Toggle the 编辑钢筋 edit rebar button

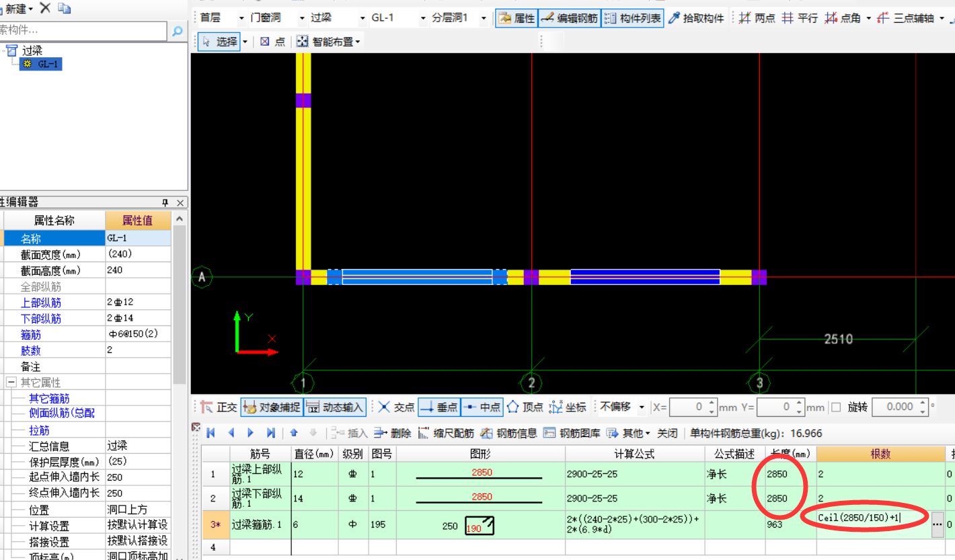coord(569,18)
